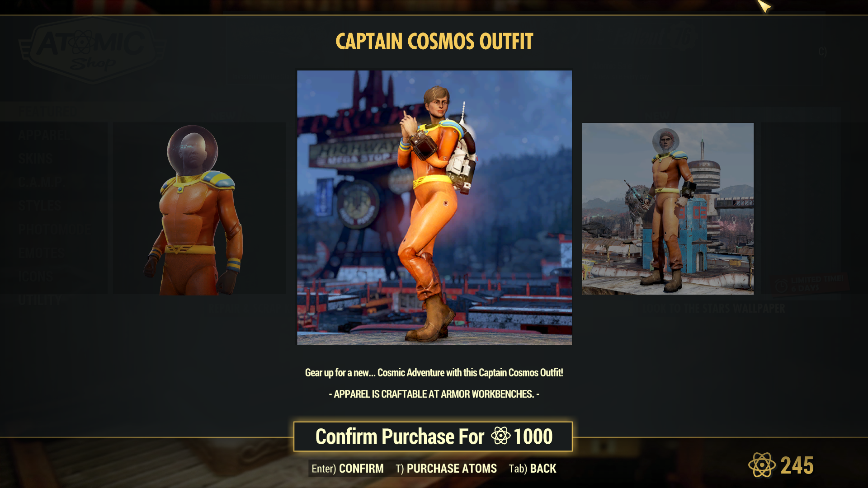This screenshot has height=488, width=868.
Task: Click the dimmed Atomic Shop logo
Action: (92, 50)
